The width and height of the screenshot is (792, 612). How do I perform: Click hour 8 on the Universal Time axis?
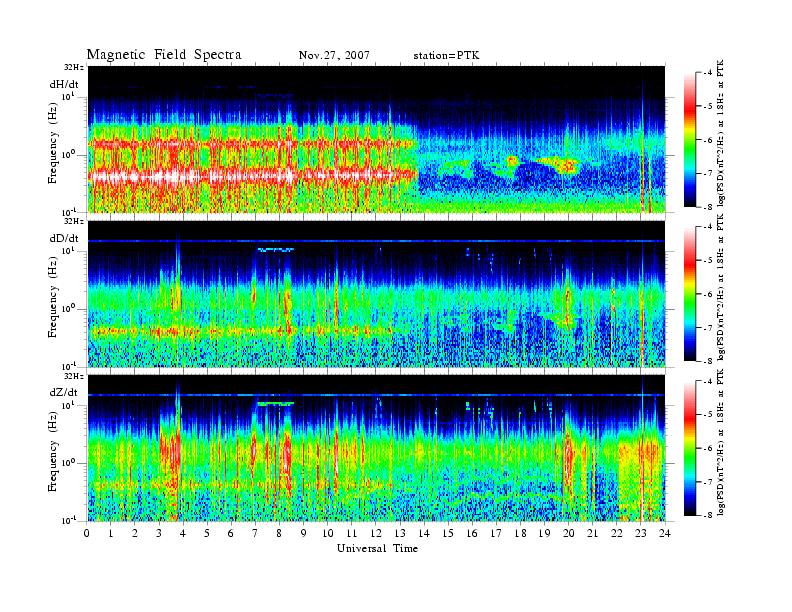279,533
